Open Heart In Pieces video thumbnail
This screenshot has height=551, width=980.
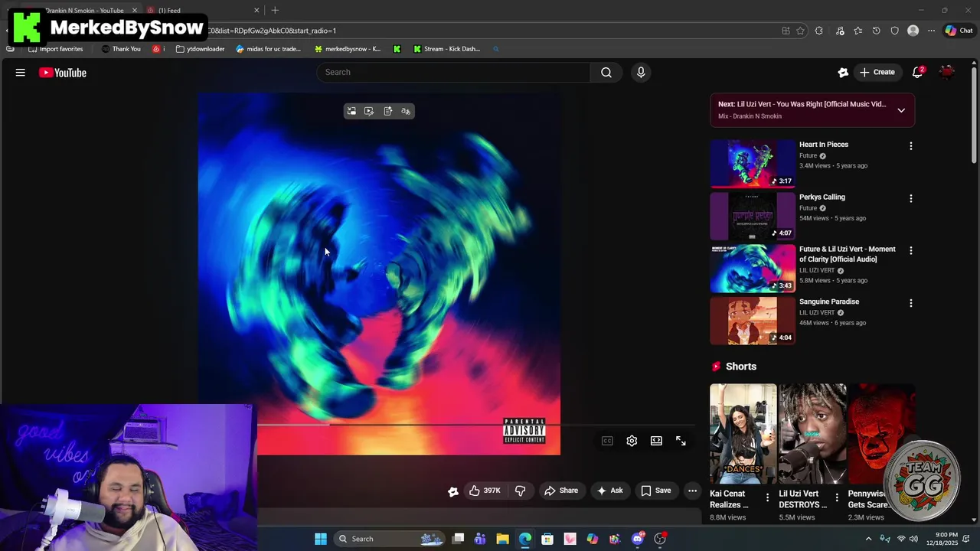[753, 163]
